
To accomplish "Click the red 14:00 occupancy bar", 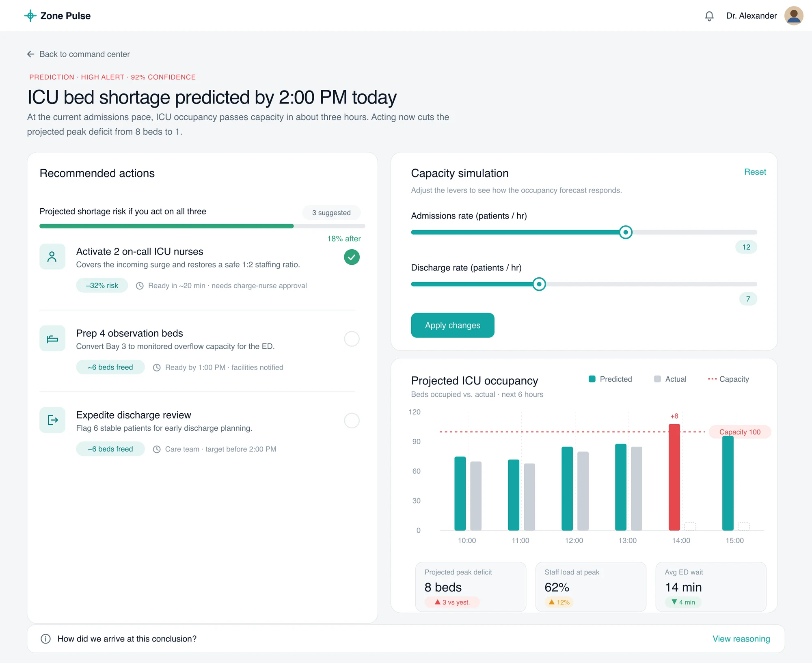I will (x=674, y=477).
